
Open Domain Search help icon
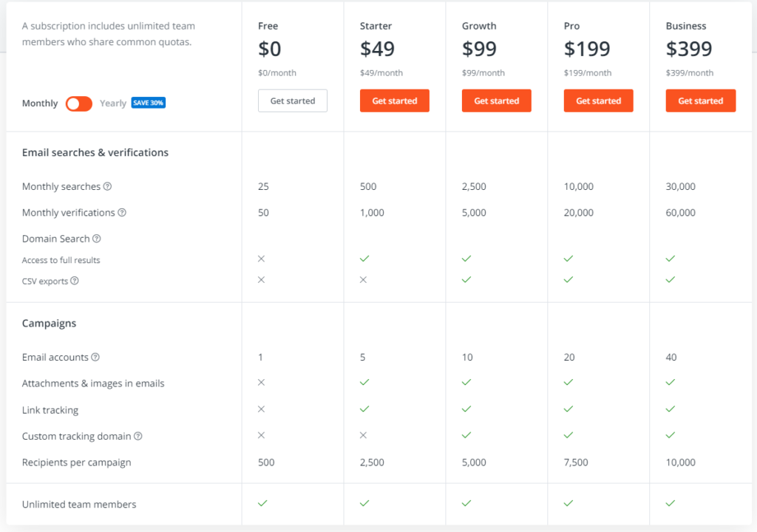click(x=97, y=239)
